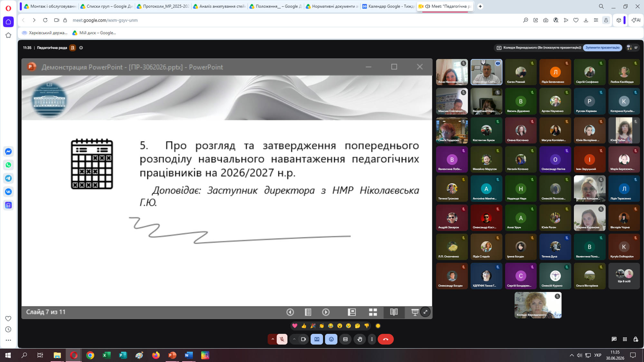This screenshot has height=362, width=644.
Task: Open Word from the Windows taskbar
Action: [x=189, y=355]
